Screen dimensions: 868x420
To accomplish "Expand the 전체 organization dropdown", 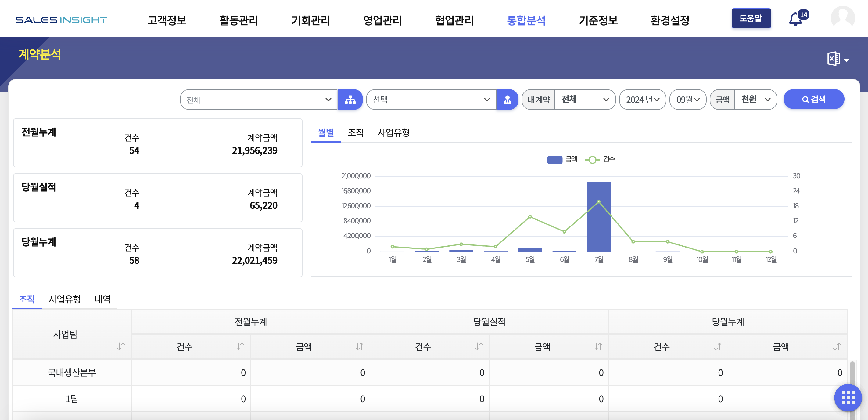I will point(258,100).
